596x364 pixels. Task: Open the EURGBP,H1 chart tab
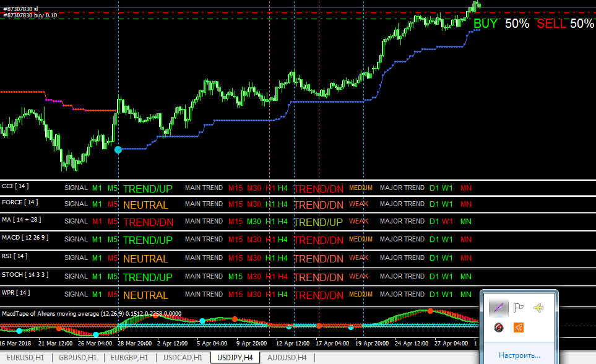129,358
